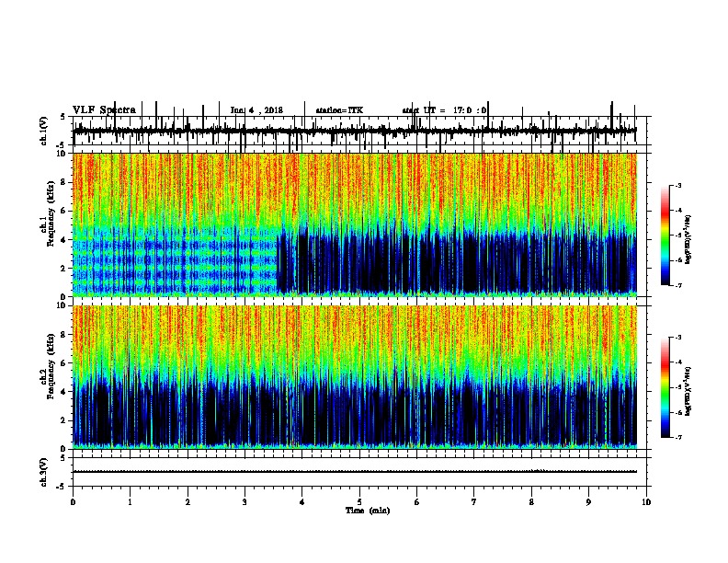Viewport: 728px width, 563px height.
Task: Click the "VLF Spectra" plot title
Action: 104,109
